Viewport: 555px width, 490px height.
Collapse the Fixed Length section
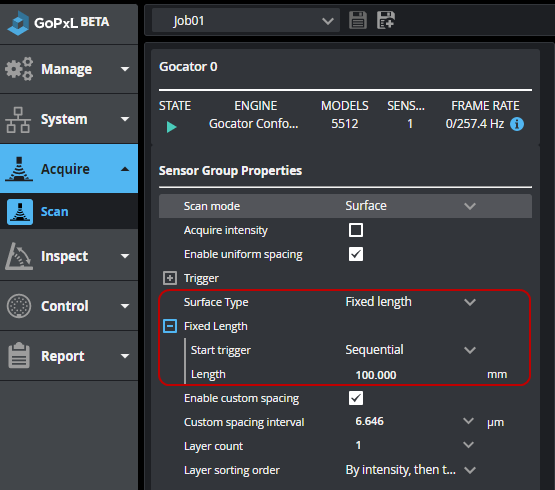170,326
